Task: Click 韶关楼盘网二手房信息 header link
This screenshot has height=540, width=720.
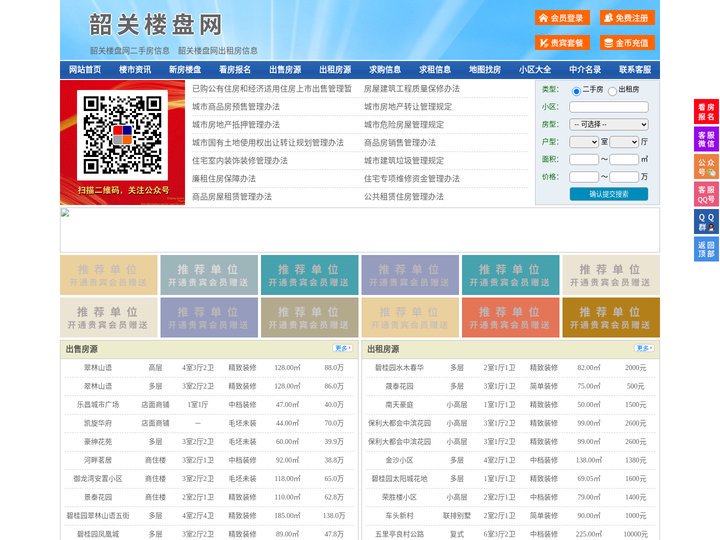Action: pos(129,51)
